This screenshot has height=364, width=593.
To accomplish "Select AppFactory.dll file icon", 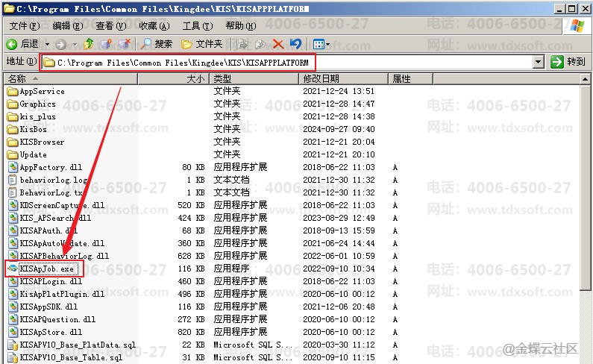I will point(13,167).
